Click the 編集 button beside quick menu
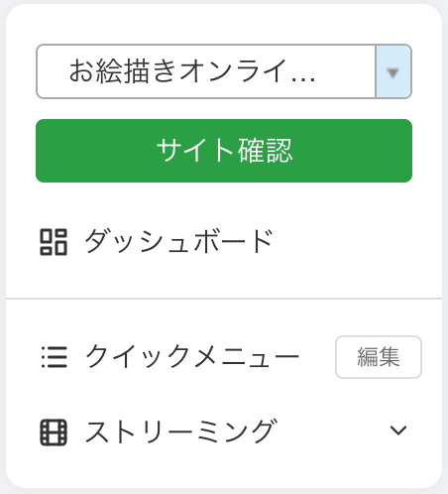 pyautogui.click(x=379, y=357)
